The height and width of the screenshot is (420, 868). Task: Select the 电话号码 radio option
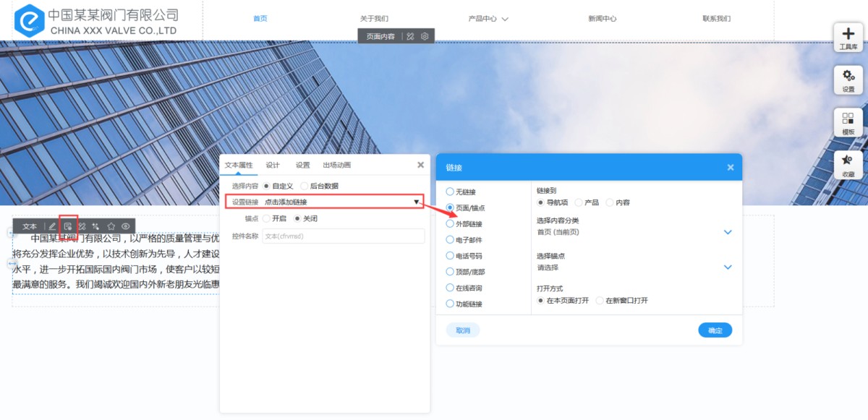pos(450,255)
